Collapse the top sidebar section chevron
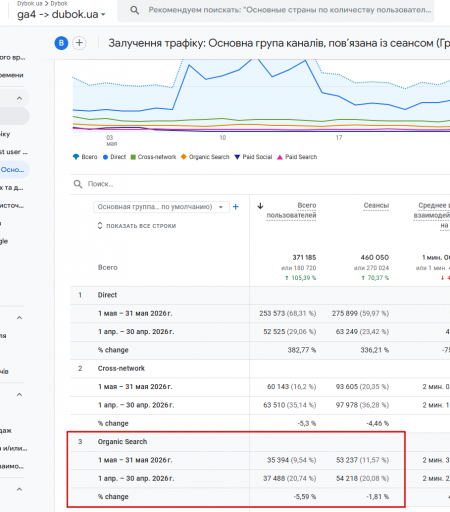 [19, 98]
